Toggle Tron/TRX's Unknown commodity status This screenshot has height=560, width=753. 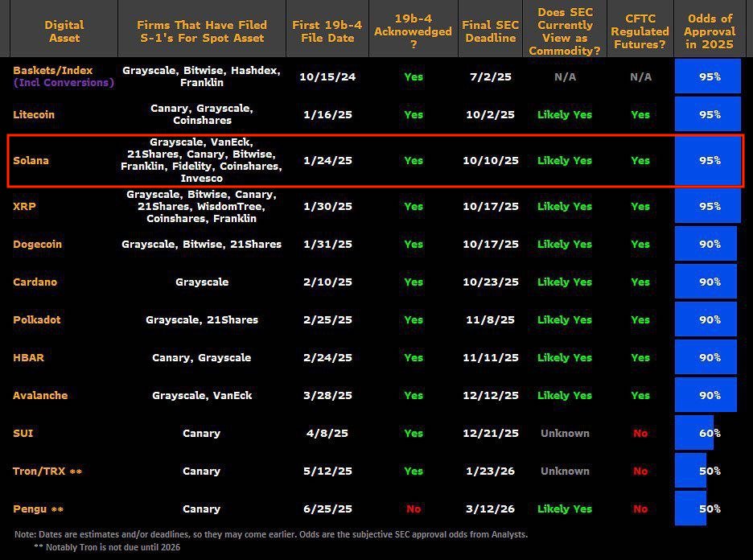[565, 471]
